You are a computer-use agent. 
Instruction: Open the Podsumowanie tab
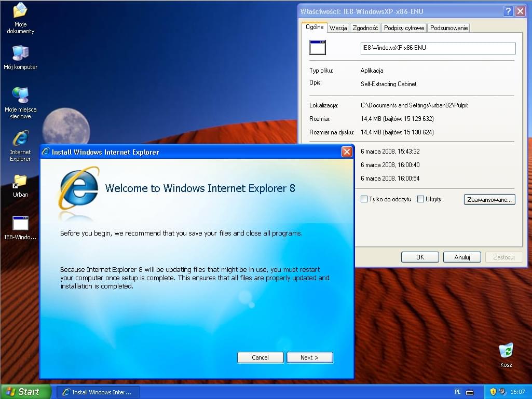coord(449,28)
